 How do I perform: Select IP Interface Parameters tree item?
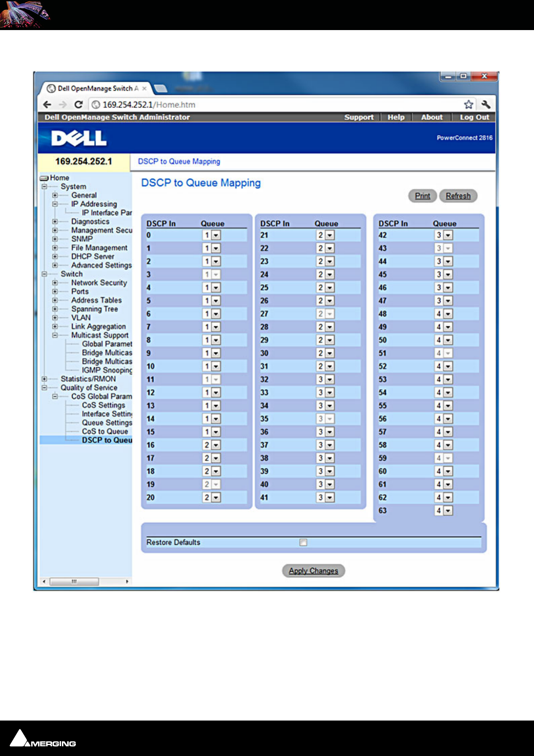coord(107,213)
